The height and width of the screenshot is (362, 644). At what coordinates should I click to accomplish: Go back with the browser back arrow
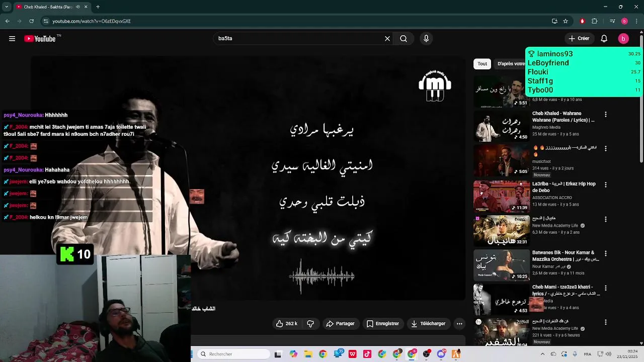click(x=7, y=21)
